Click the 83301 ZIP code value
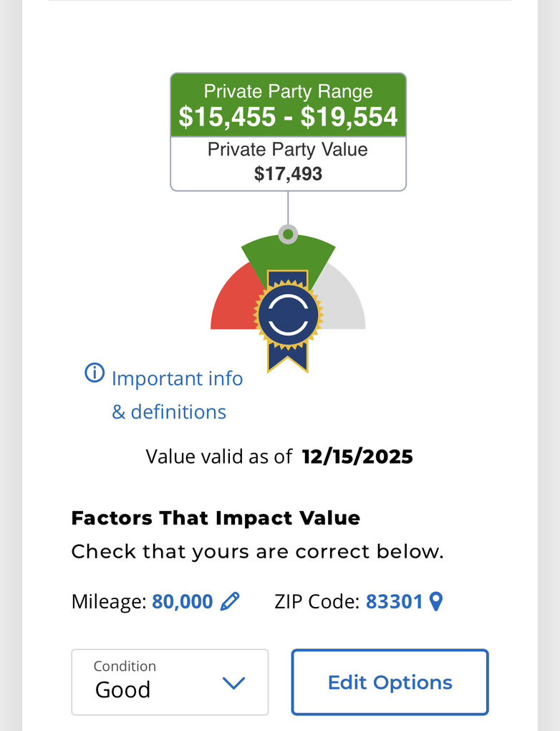560x731 pixels. pos(394,601)
